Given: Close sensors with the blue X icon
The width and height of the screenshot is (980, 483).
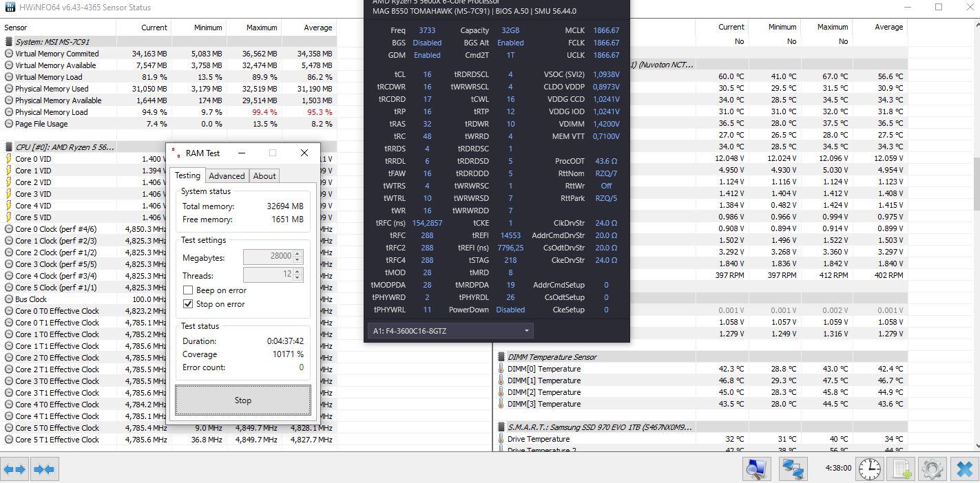Looking at the screenshot, I should [x=965, y=469].
